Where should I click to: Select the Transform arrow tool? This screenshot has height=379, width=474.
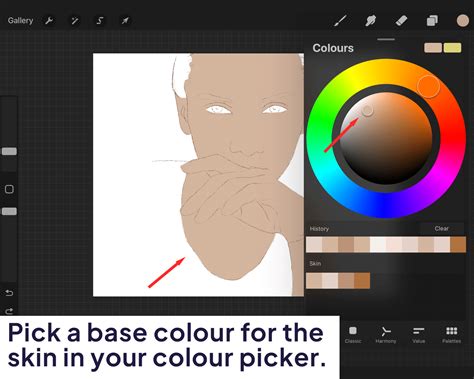(125, 21)
